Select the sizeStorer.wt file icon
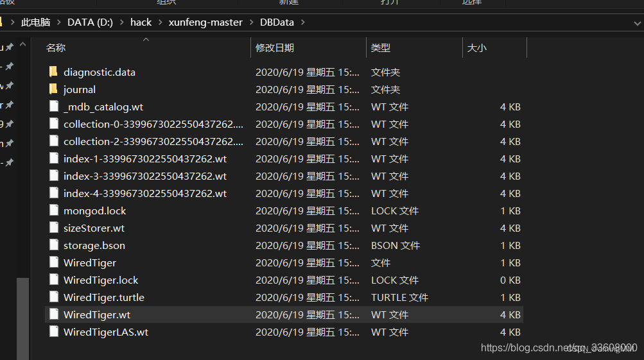This screenshot has width=644, height=360. tap(54, 227)
